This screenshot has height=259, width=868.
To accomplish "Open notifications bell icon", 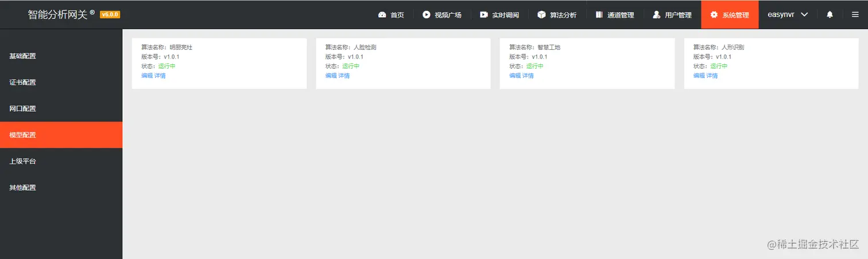I will coord(830,15).
